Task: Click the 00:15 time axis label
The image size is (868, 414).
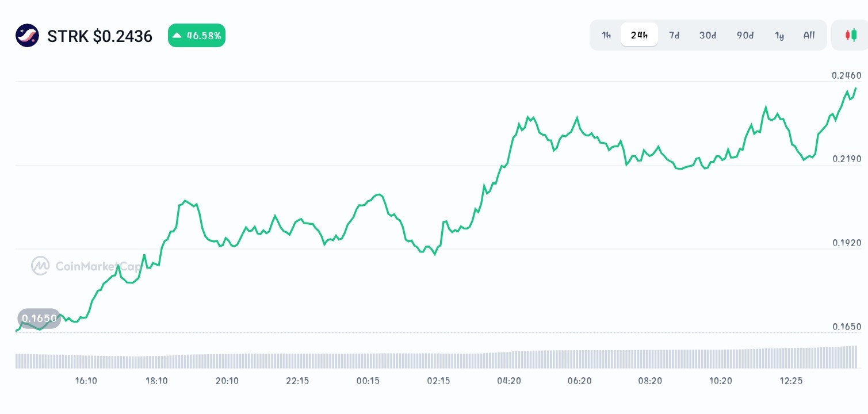Action: [x=368, y=381]
